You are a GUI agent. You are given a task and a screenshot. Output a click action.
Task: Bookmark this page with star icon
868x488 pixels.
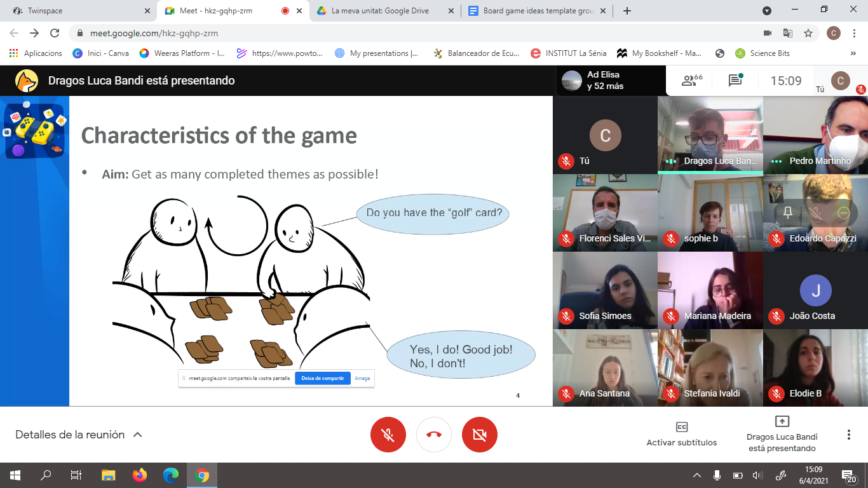pos(808,33)
